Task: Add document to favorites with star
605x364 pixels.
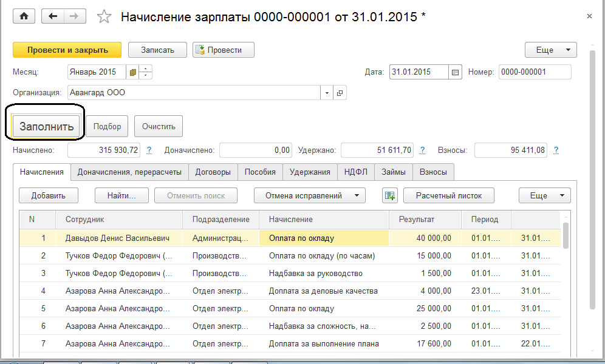Action: coord(104,17)
